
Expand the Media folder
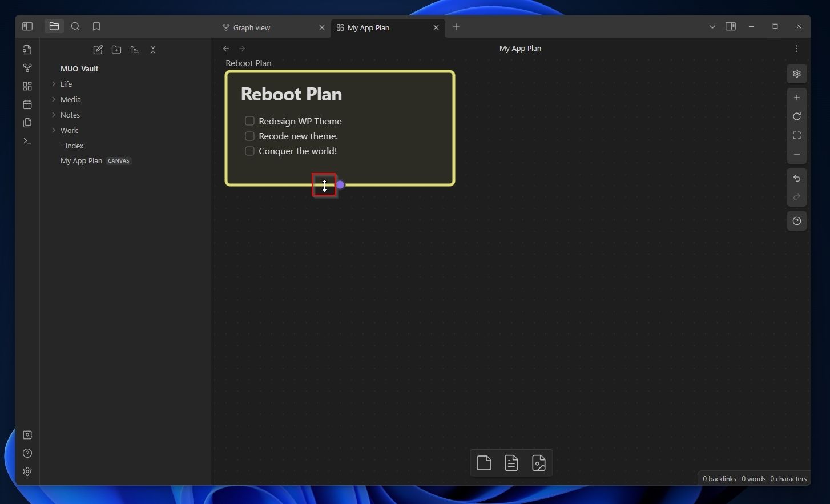[x=54, y=99]
